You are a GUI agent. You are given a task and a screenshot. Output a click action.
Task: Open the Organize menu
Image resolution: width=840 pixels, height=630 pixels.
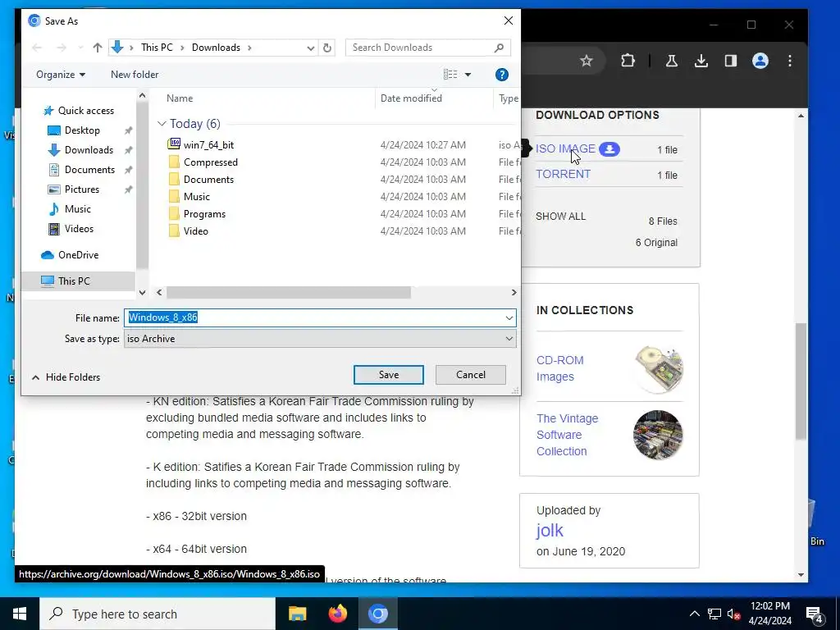pos(61,75)
